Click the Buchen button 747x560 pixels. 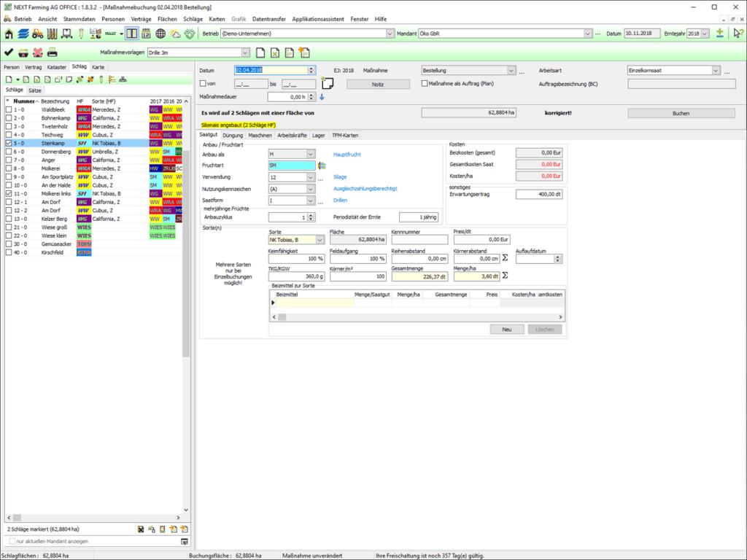[682, 113]
